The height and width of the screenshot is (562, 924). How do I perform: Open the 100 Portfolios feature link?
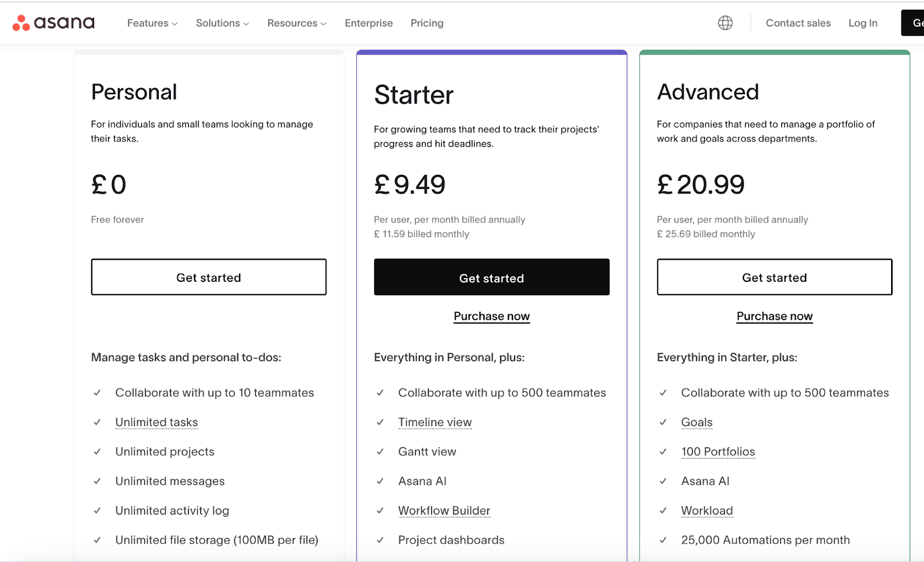click(x=718, y=452)
